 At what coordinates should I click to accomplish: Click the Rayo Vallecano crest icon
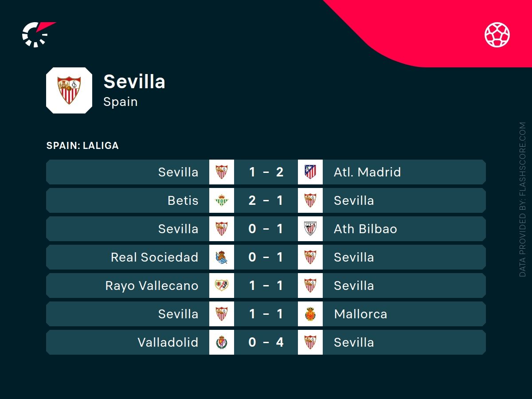pyautogui.click(x=222, y=286)
